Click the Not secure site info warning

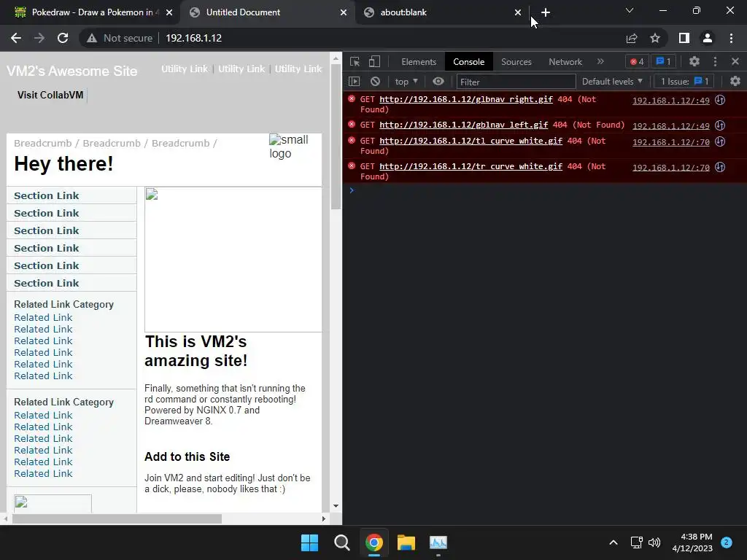[x=119, y=38]
